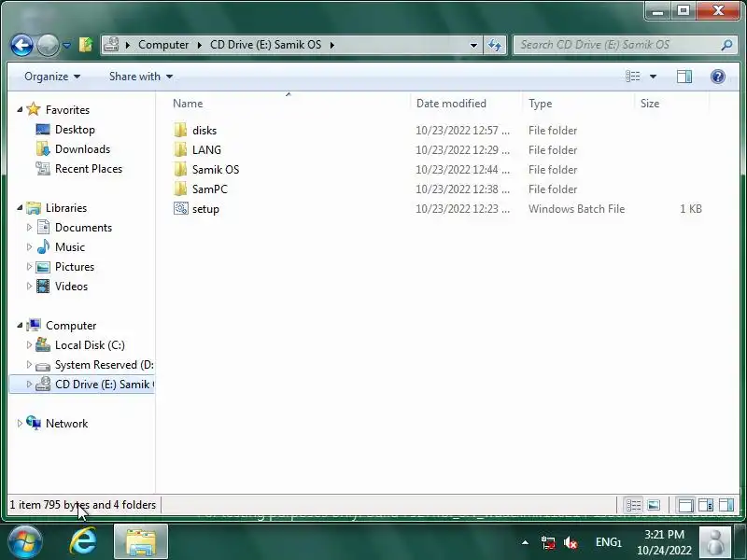The height and width of the screenshot is (560, 747).
Task: Open the More view options dropdown arrow
Action: click(x=653, y=77)
